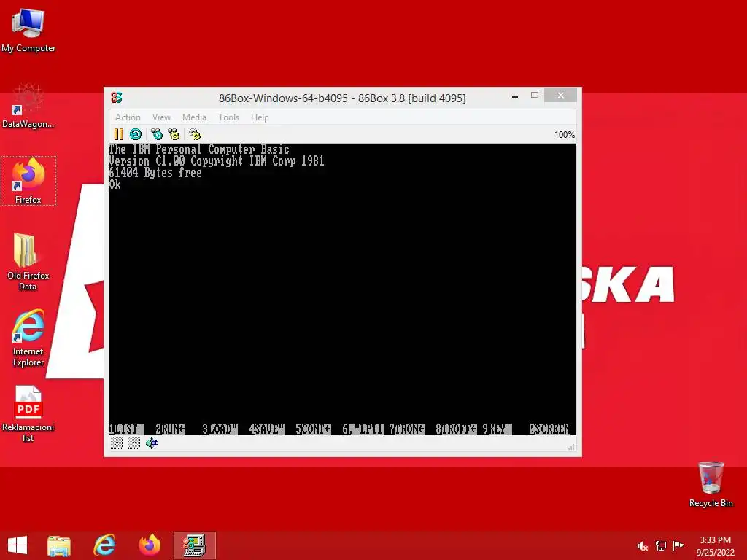Launch Internet Explorer from the taskbar
The height and width of the screenshot is (560, 747).
[x=104, y=545]
